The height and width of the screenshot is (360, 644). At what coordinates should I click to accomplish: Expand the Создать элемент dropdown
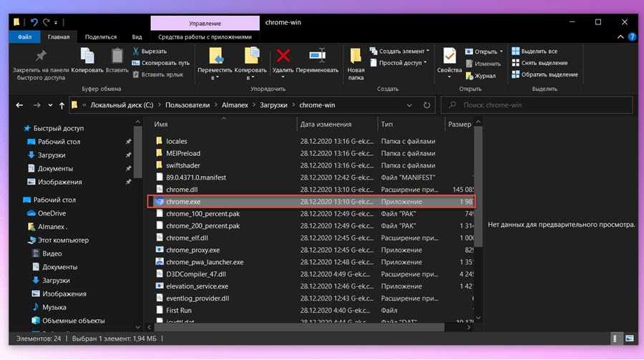point(427,52)
